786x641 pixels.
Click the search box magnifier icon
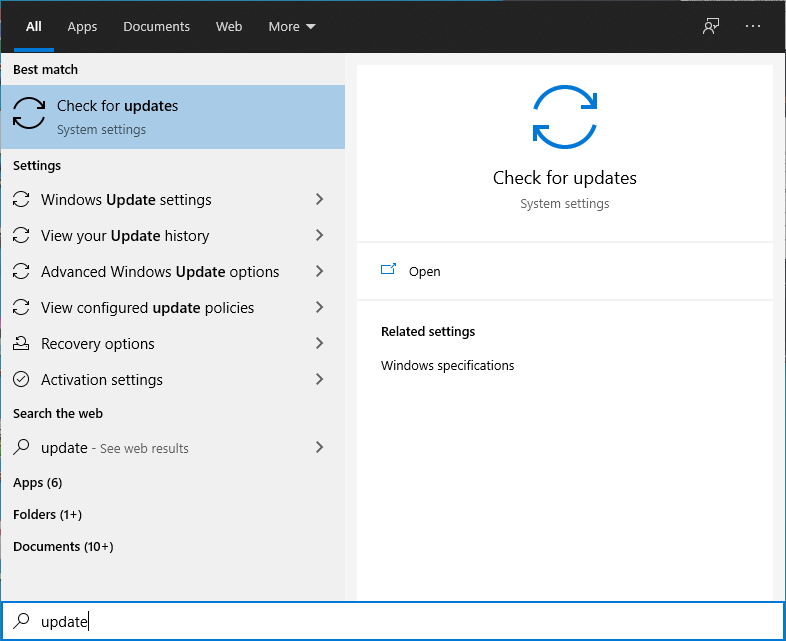[x=21, y=621]
